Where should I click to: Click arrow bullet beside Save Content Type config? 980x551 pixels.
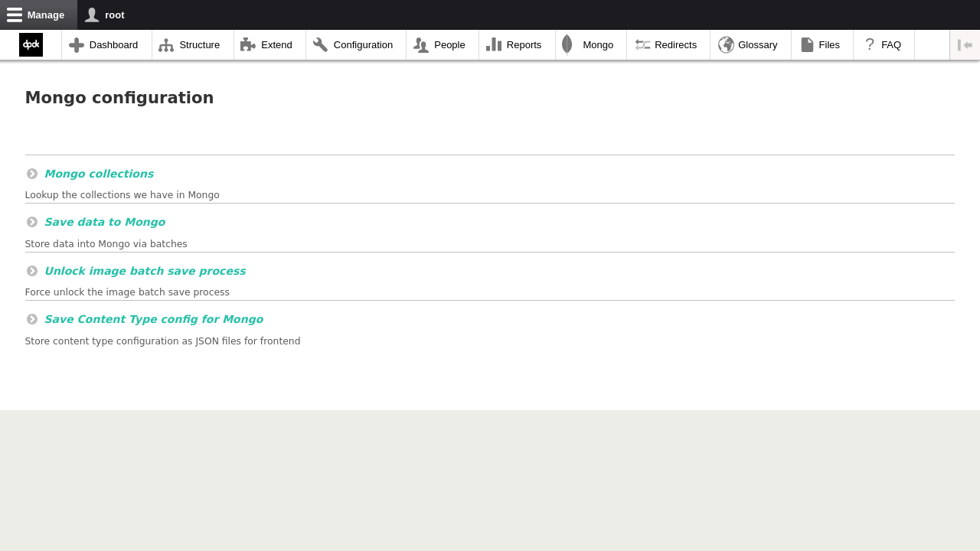[32, 319]
